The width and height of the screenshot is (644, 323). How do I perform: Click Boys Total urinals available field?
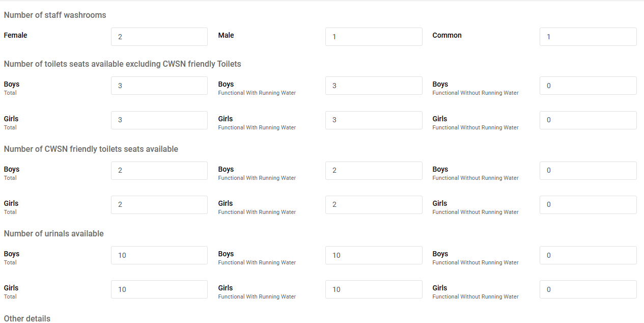[x=159, y=255]
